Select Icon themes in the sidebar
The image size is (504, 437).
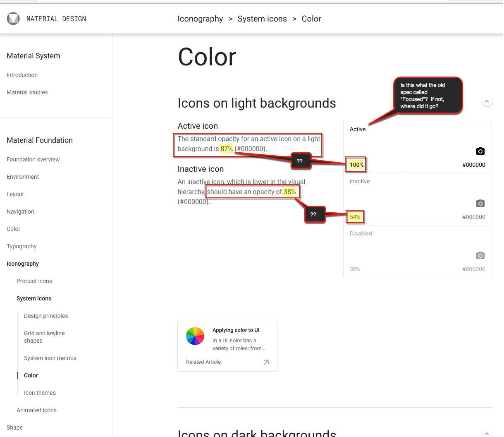(39, 392)
